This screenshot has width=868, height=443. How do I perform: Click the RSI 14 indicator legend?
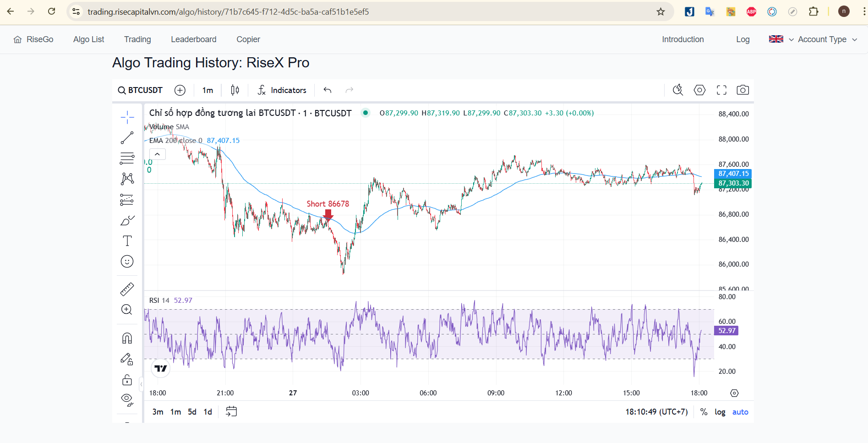point(159,301)
